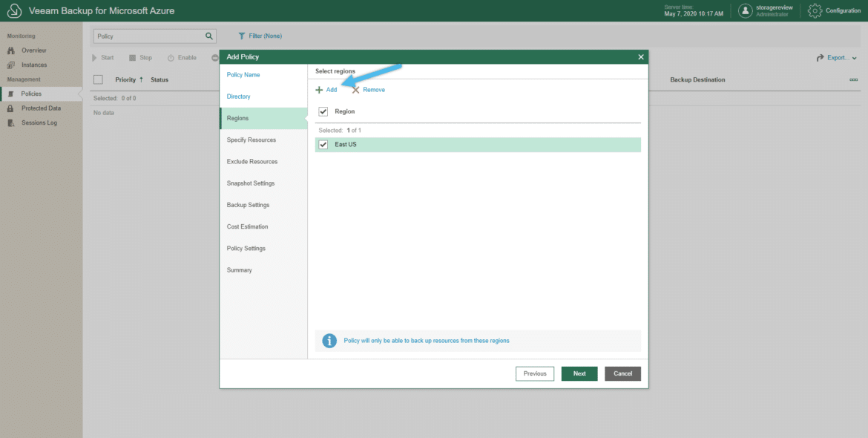Open the column settings icon beside Backup Destination
Viewport: 868px width, 438px height.
[854, 79]
